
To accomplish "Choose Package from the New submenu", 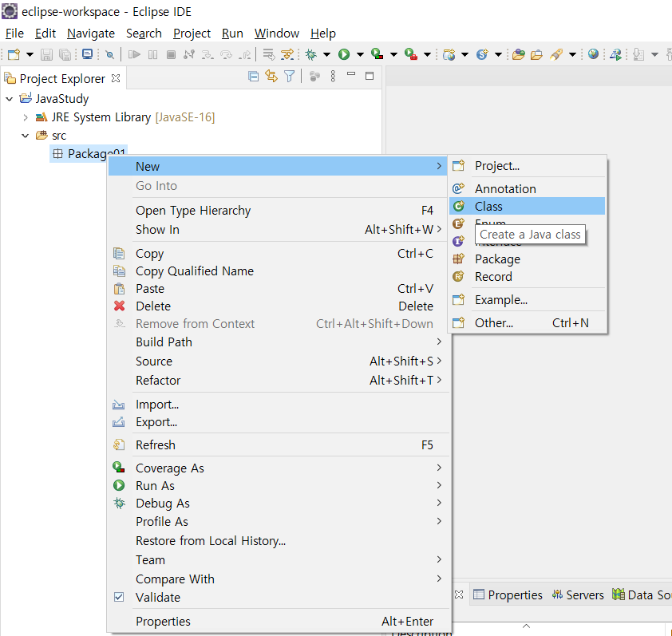I will click(x=527, y=259).
